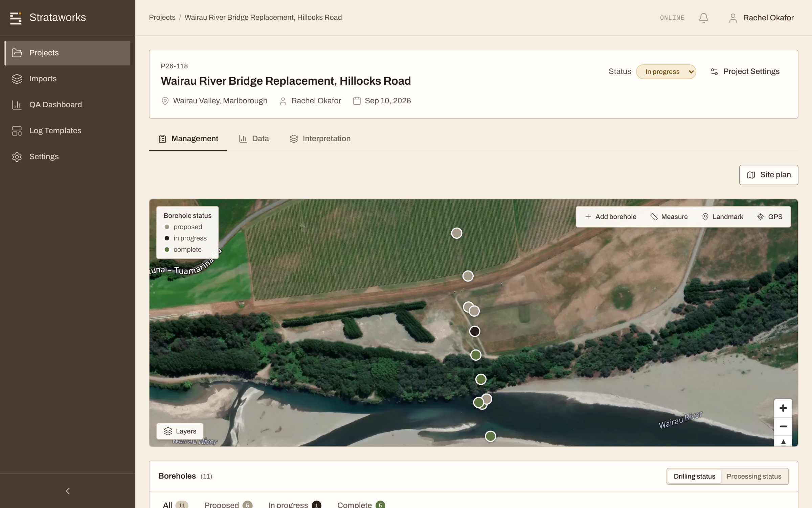Image resolution: width=812 pixels, height=508 pixels.
Task: Click the project owner person icon
Action: point(283,101)
